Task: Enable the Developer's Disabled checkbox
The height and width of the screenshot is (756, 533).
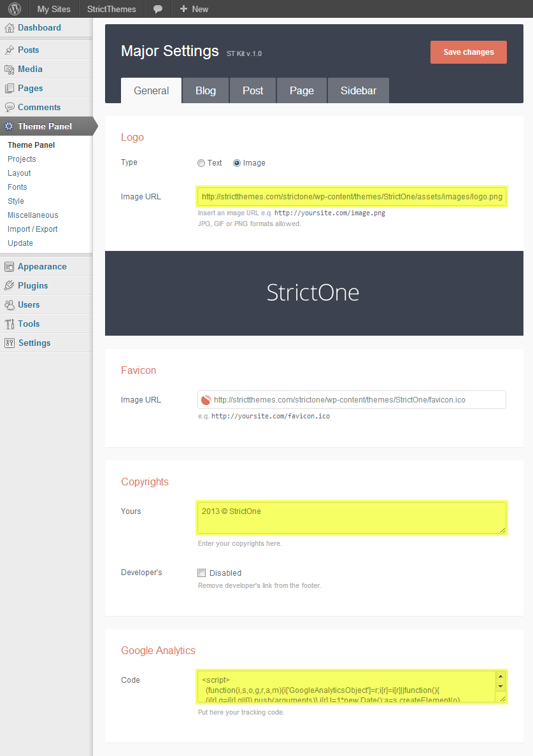Action: pyautogui.click(x=202, y=573)
